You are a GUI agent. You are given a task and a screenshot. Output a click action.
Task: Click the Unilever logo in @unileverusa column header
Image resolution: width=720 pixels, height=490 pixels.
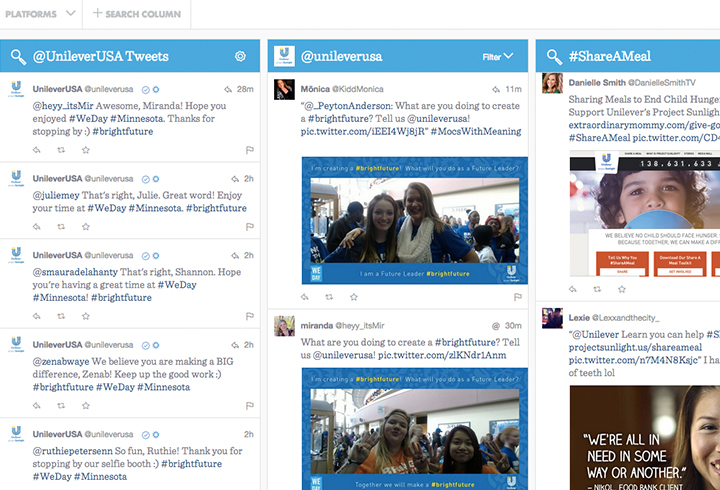pyautogui.click(x=284, y=56)
